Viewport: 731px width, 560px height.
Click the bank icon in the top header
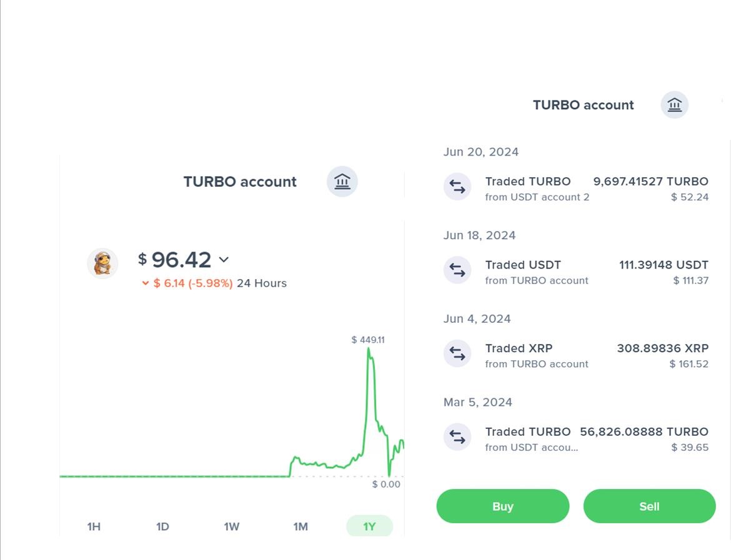pyautogui.click(x=674, y=105)
